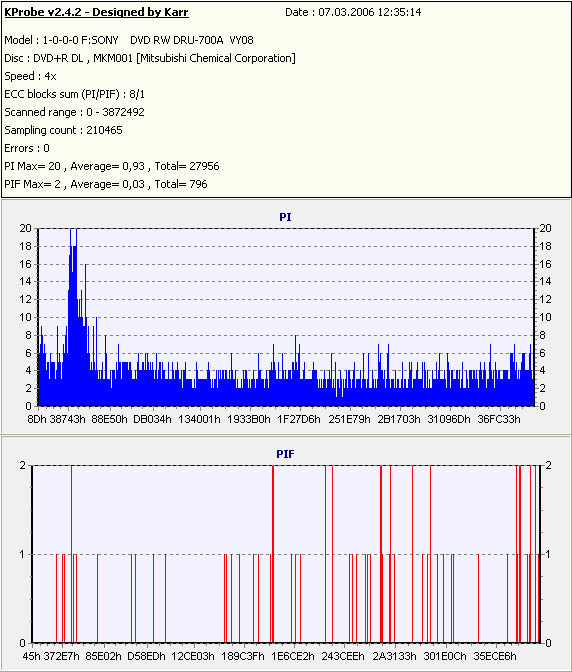Click the 35ECE6h label on PIF axis

[x=495, y=656]
